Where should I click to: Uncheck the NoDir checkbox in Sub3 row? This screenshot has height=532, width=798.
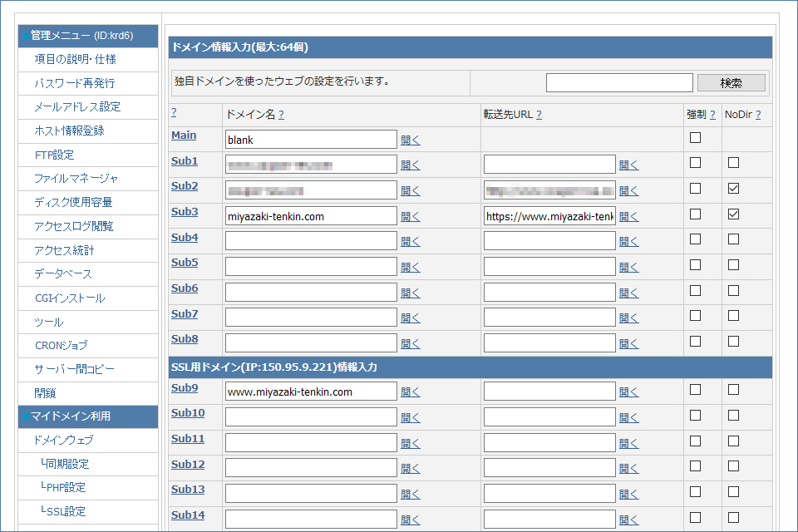[733, 214]
